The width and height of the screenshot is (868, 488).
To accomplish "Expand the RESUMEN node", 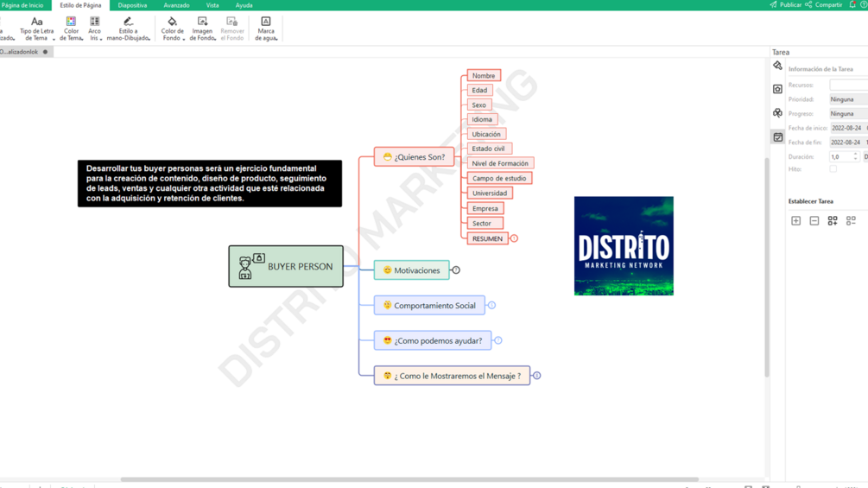I will point(514,238).
